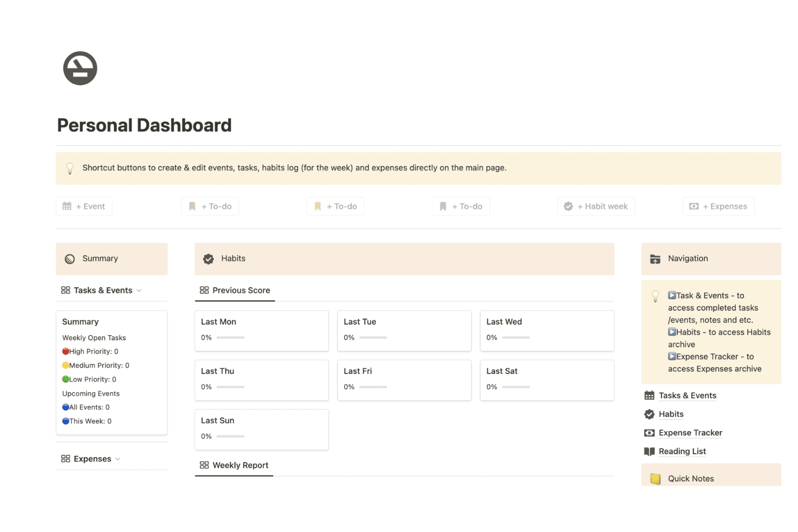798x532 pixels.
Task: Click the money icon on Expenses button
Action: (x=694, y=206)
